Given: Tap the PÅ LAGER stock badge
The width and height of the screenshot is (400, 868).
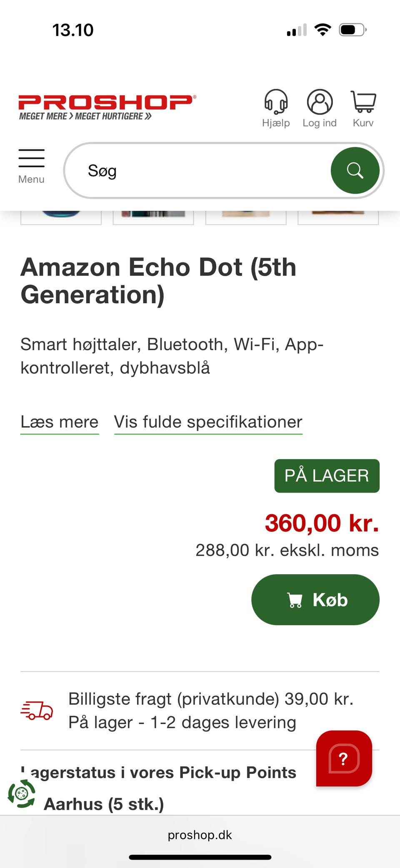Looking at the screenshot, I should coord(327,476).
